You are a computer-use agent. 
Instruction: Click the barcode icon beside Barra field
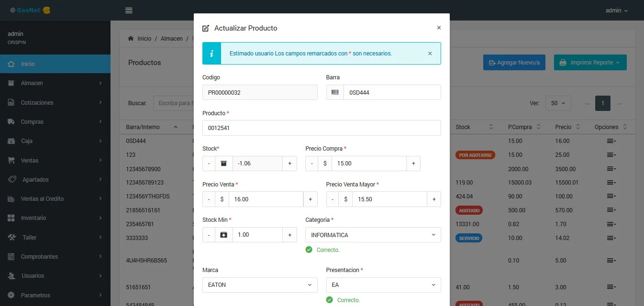[335, 92]
